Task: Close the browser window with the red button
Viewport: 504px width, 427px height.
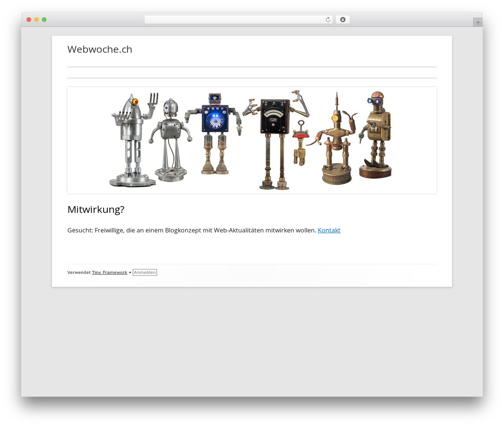Action: pos(29,20)
